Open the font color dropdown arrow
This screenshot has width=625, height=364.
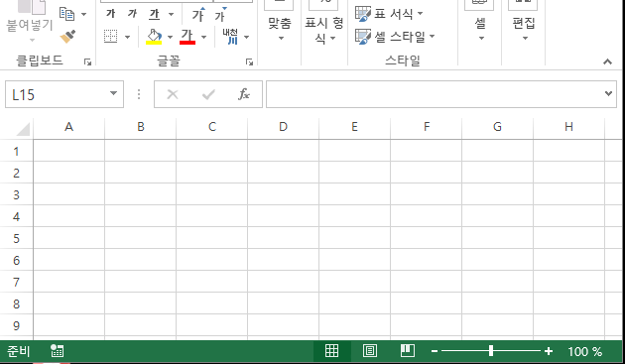coord(204,37)
